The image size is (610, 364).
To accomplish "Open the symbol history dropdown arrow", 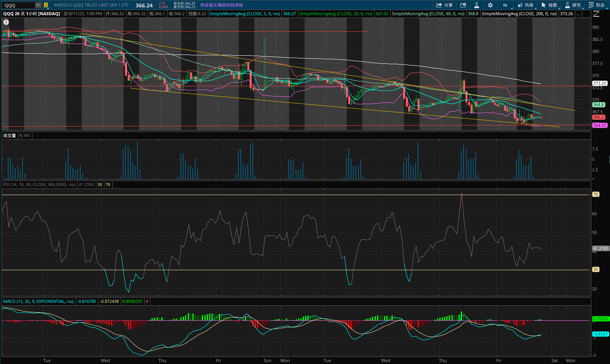I will click(x=38, y=5).
